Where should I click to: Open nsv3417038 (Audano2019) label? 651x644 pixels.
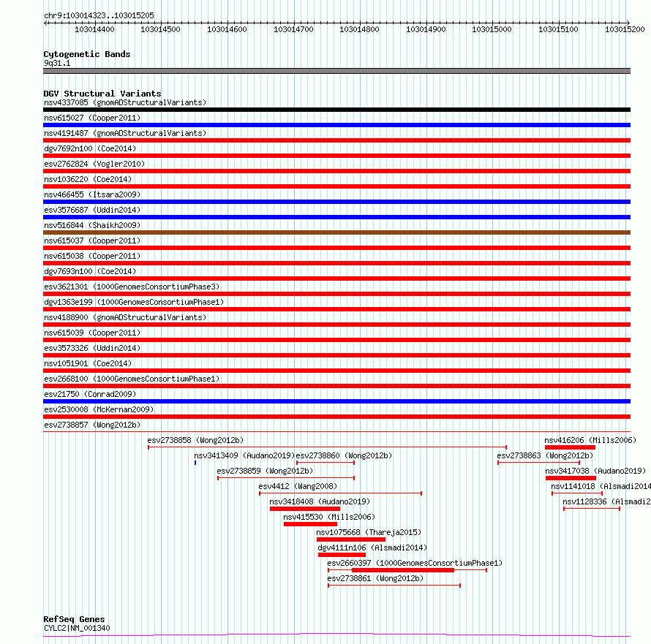pyautogui.click(x=596, y=471)
